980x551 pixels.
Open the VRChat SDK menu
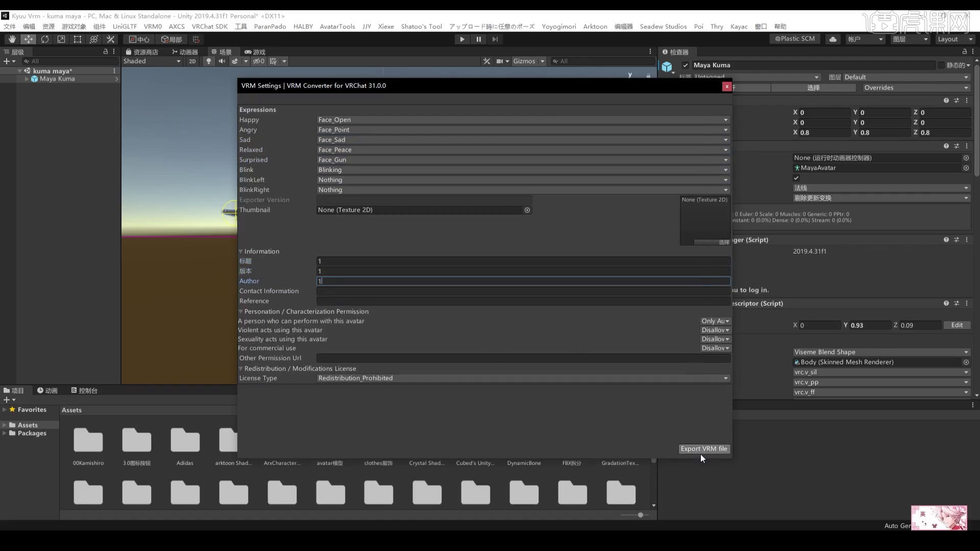pyautogui.click(x=210, y=27)
